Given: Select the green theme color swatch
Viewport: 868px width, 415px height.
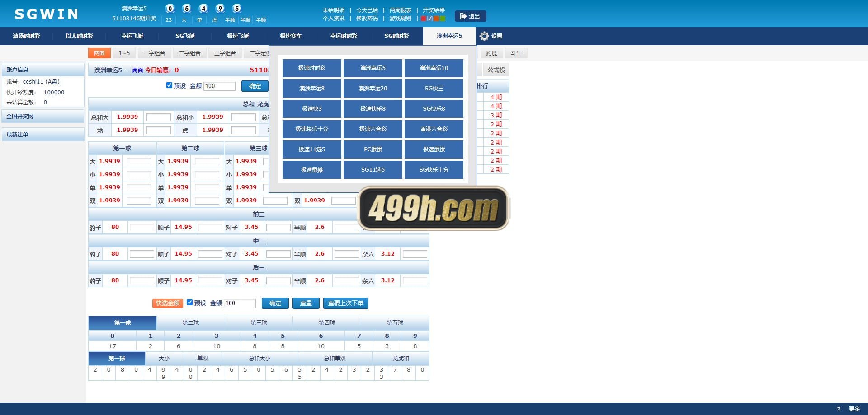Looking at the screenshot, I should (443, 19).
